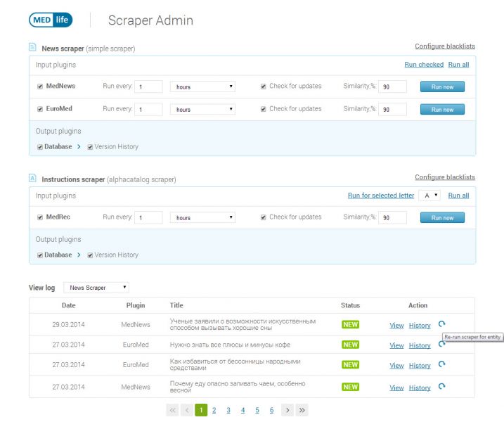504x422 pixels.
Task: Open MedNews interval unit dropdown
Action: point(202,87)
